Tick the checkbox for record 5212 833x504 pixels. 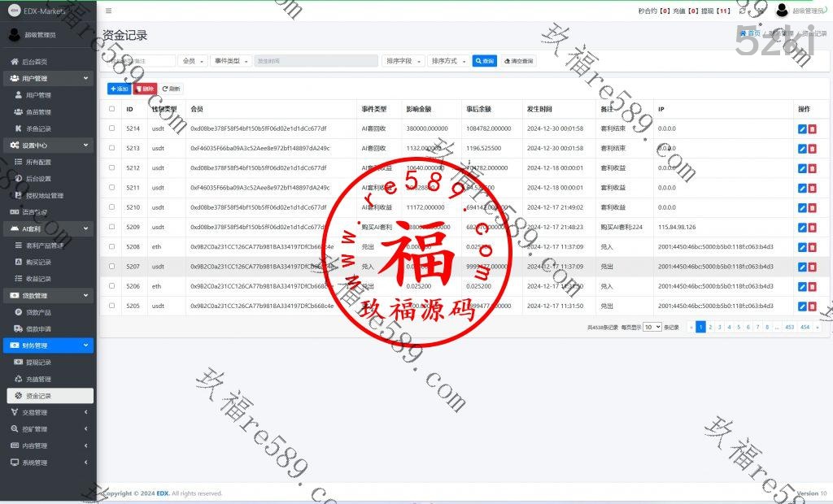click(x=112, y=168)
